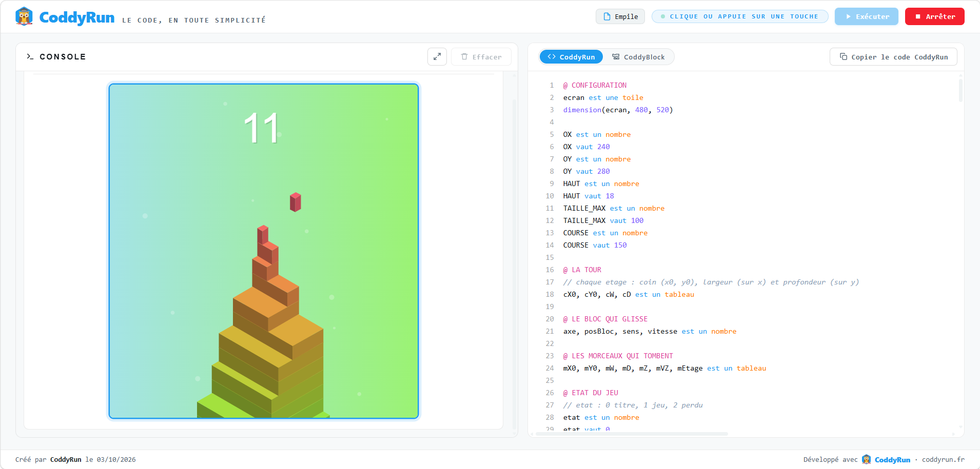The image size is (980, 469).
Task: Click the 'TAILLE_MAX vaut 100' code line
Action: (x=603, y=220)
